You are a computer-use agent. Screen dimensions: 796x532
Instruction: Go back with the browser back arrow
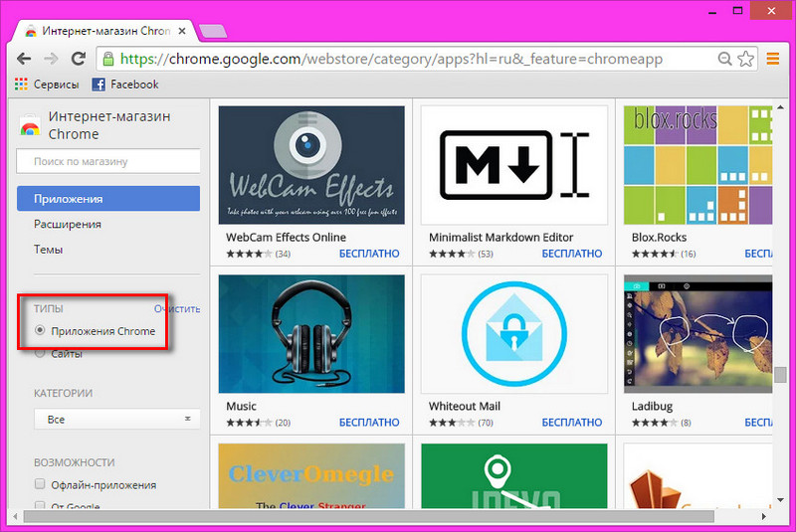[24, 59]
